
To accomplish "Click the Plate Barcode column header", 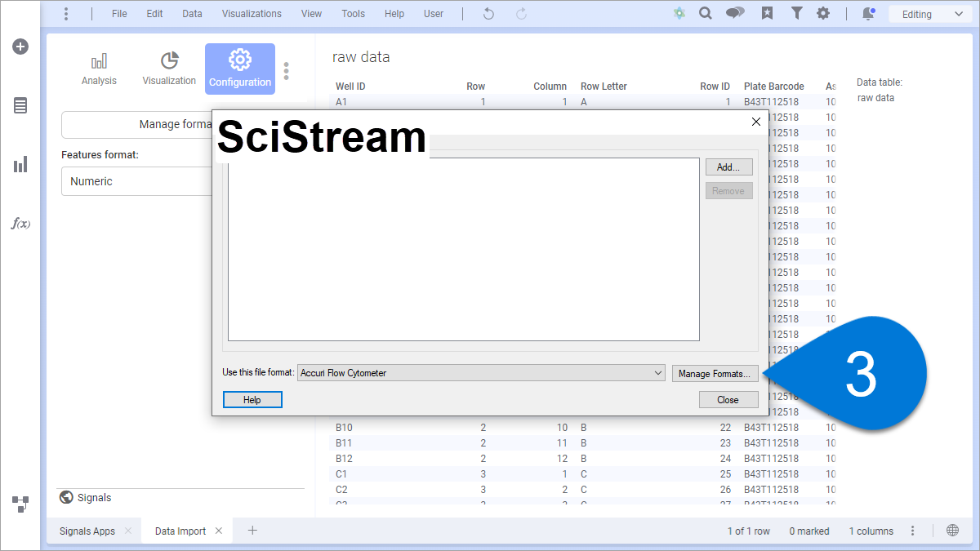I will tap(773, 87).
